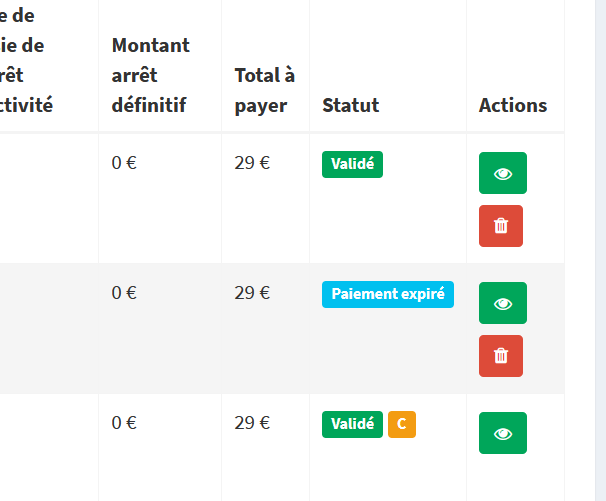The height and width of the screenshot is (501, 606).
Task: Click the orange C badge
Action: pyautogui.click(x=402, y=424)
